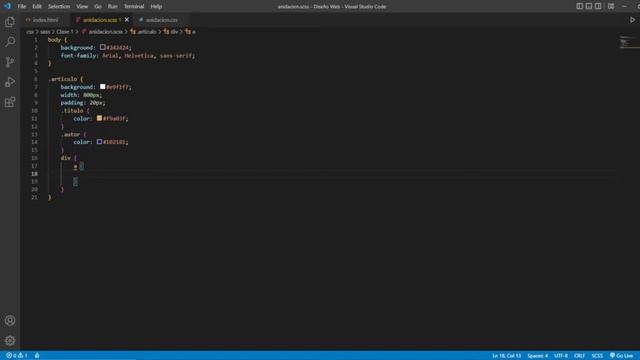Image resolution: width=640 pixels, height=360 pixels.
Task: Change indentation via Spaces: 4
Action: click(x=538, y=356)
